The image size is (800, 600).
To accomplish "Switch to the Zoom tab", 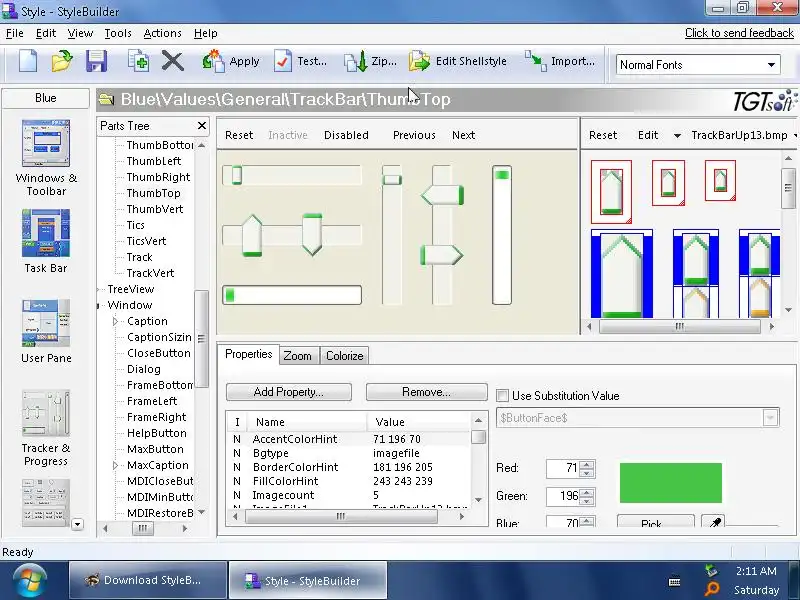I will point(297,356).
